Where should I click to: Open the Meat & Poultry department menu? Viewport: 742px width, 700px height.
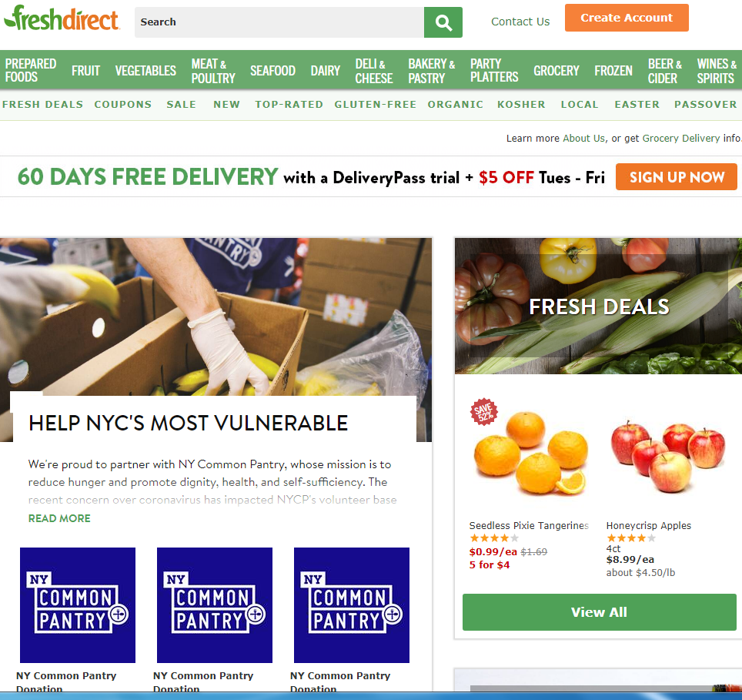click(213, 71)
